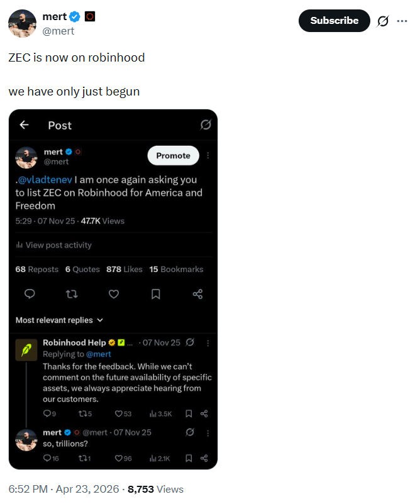This screenshot has width=420, height=504.
Task: Open options menu on Robinhood Help's reply
Action: coord(208,343)
